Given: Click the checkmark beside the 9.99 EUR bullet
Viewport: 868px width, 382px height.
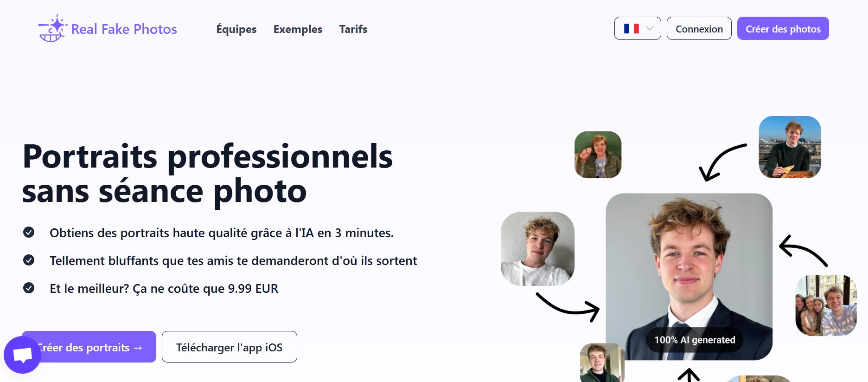Looking at the screenshot, I should 29,288.
